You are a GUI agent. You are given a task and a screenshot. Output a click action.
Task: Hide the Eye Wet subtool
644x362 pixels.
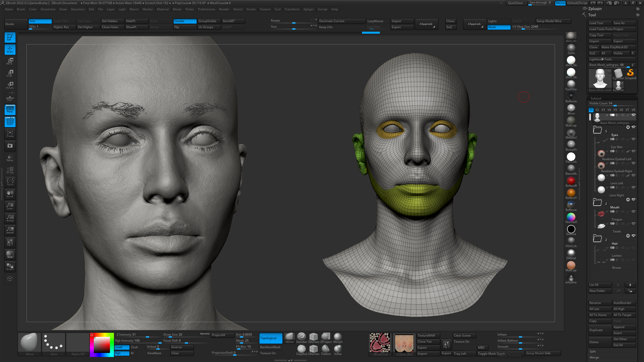click(633, 139)
